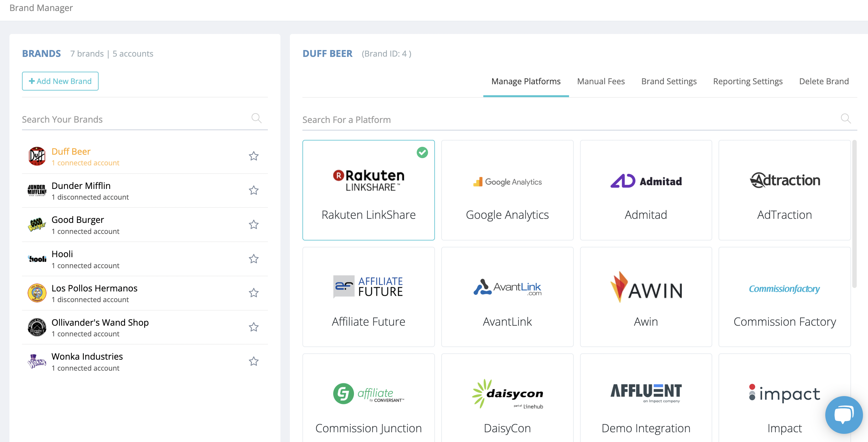Open the Reporting Settings tab
The width and height of the screenshot is (868, 442).
point(748,81)
